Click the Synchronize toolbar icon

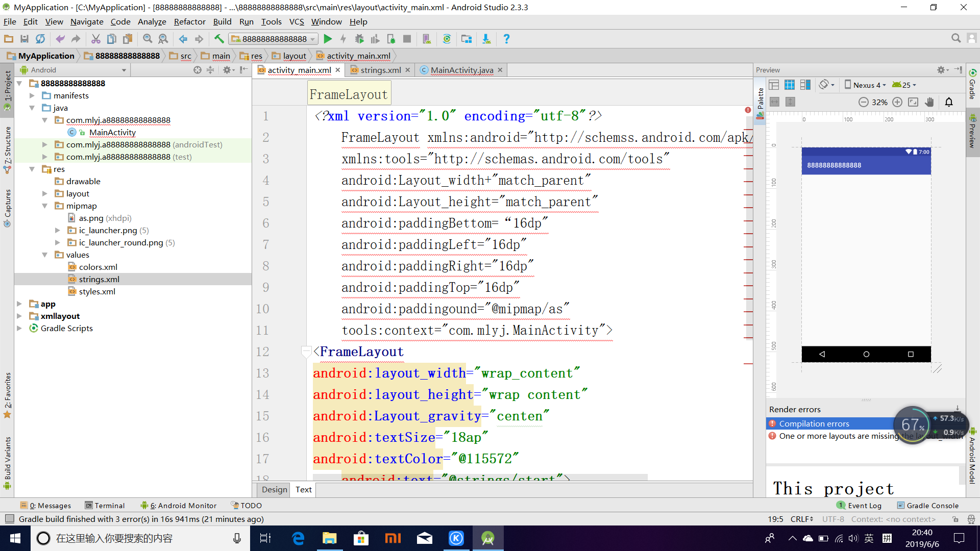40,39
